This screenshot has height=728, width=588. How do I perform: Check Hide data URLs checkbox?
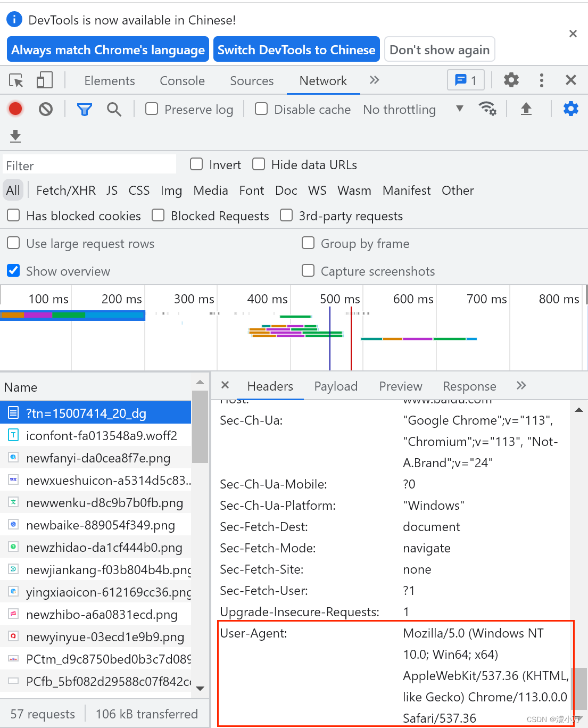click(259, 164)
